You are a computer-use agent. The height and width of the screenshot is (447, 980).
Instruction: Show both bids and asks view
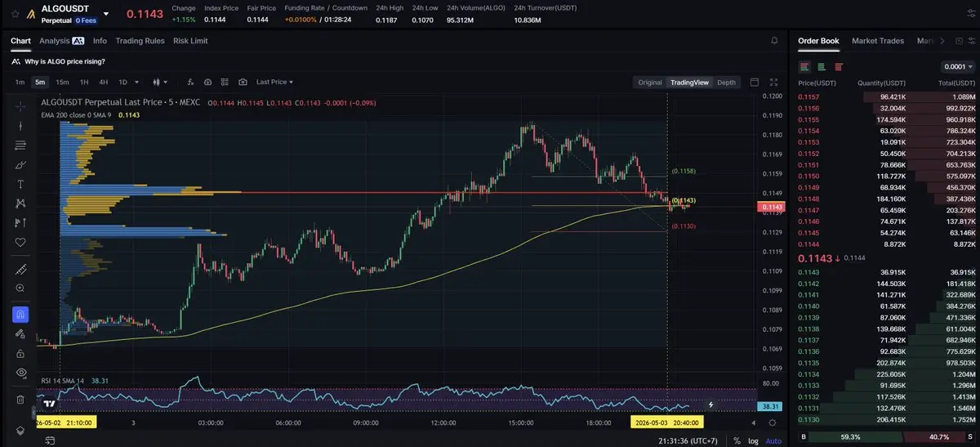coord(805,67)
